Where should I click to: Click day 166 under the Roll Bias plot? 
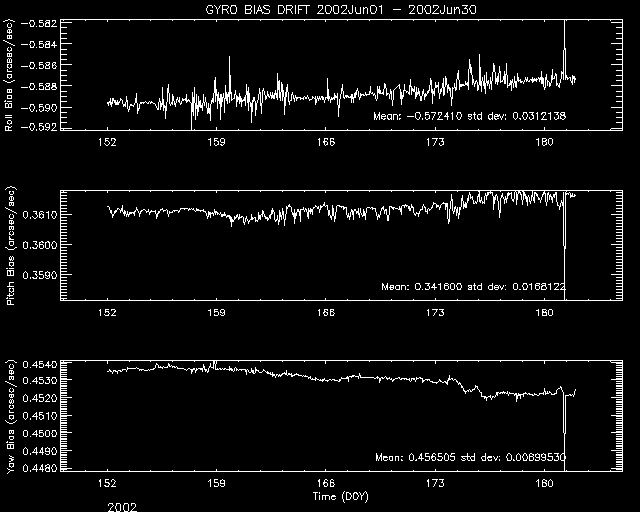pos(326,142)
